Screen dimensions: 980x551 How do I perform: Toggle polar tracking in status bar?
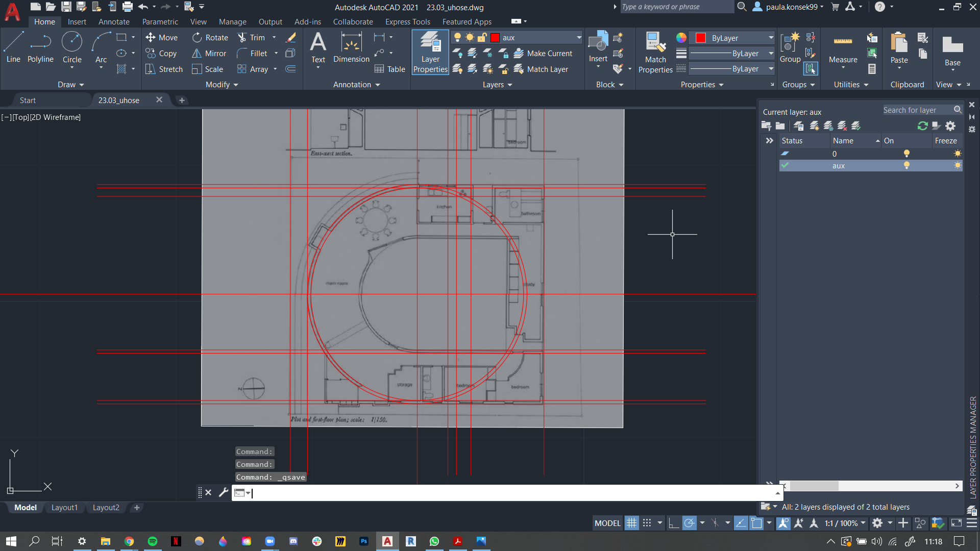pyautogui.click(x=690, y=523)
